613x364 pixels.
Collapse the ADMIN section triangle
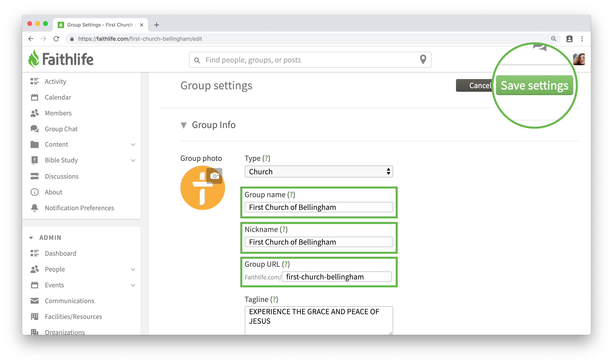[x=31, y=238]
